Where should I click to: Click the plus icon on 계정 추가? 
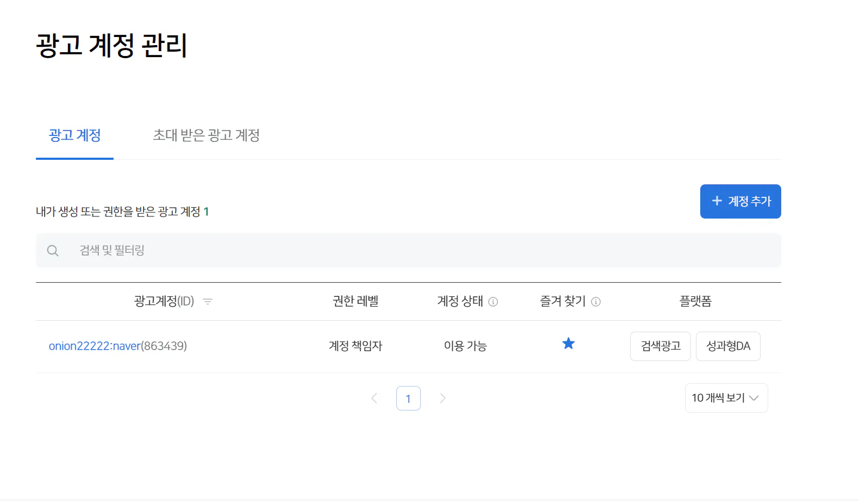pos(717,201)
